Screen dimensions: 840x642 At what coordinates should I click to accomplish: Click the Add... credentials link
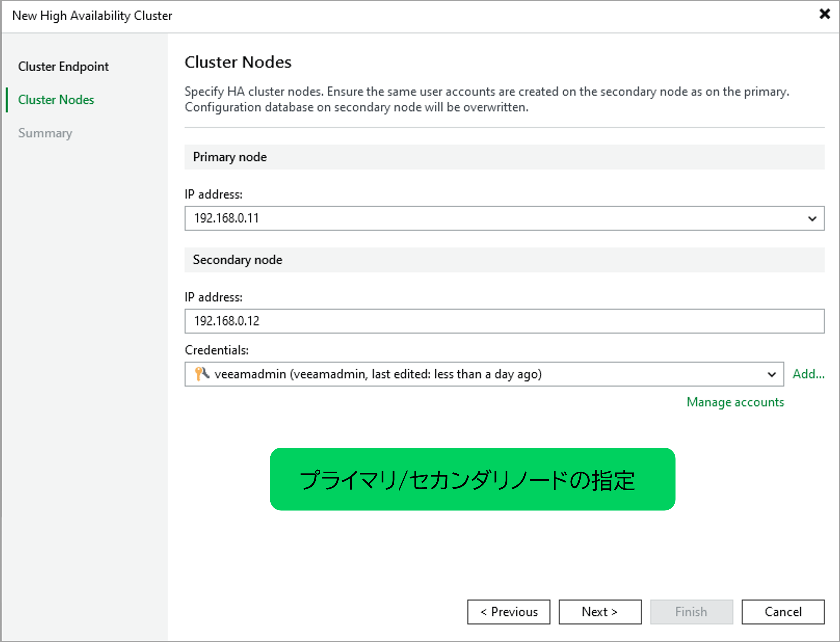[x=808, y=374]
